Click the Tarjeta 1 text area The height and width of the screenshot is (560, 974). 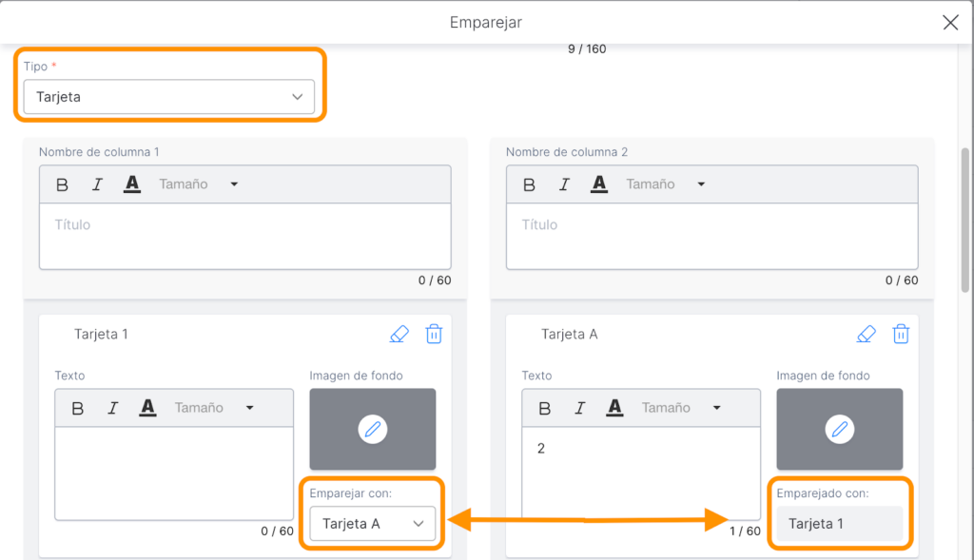coord(173,473)
